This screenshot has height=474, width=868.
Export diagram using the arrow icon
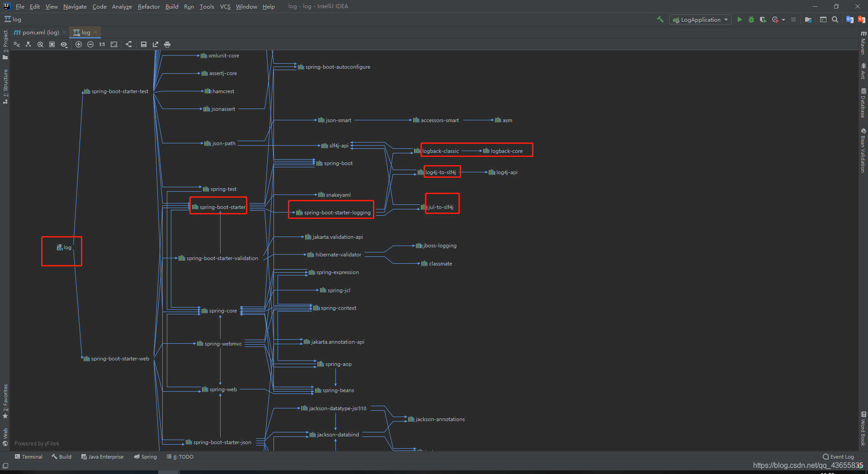(x=156, y=44)
